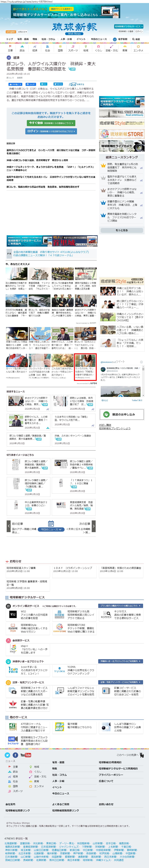Click the Twitter bird icon in the footer
The image size is (149, 868).
(x=8, y=755)
